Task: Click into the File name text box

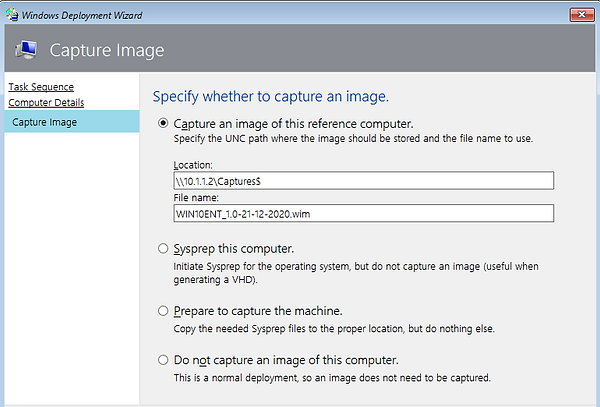Action: pyautogui.click(x=364, y=213)
